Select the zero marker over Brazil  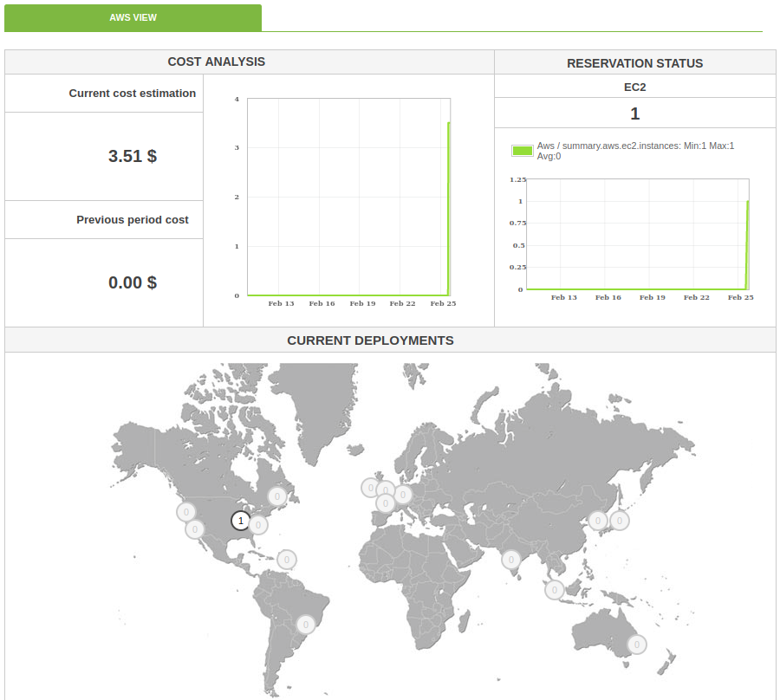(x=306, y=625)
